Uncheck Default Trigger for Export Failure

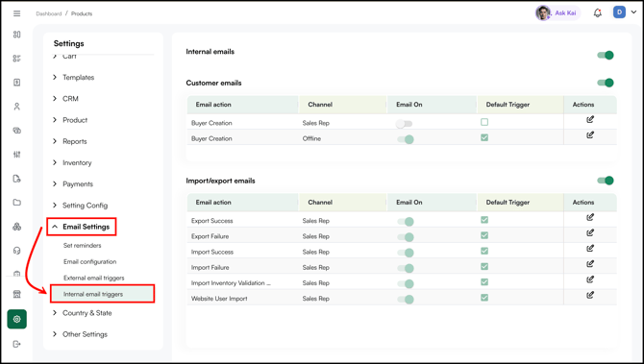pos(484,235)
